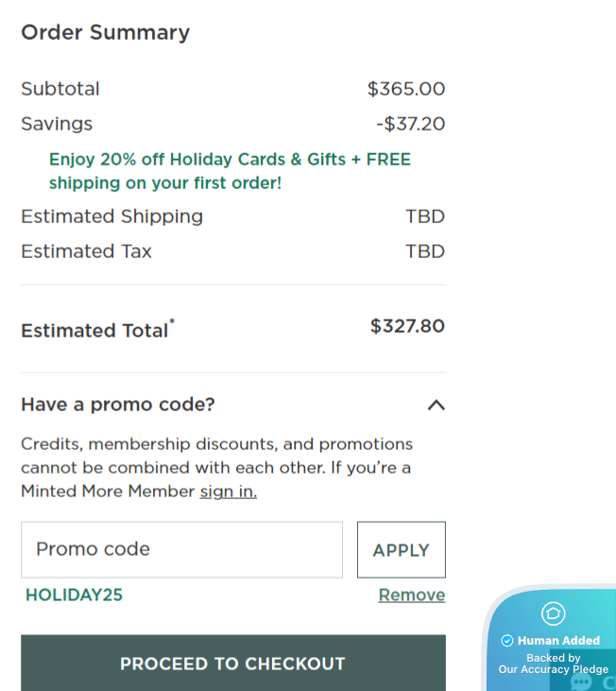Screen dimensions: 616x691
Task: Click the 20% off Holiday Cards promotion text
Action: pyautogui.click(x=230, y=171)
